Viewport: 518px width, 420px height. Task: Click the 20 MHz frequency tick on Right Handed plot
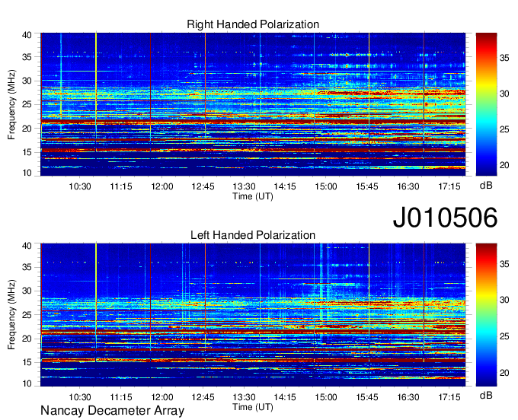(x=27, y=129)
